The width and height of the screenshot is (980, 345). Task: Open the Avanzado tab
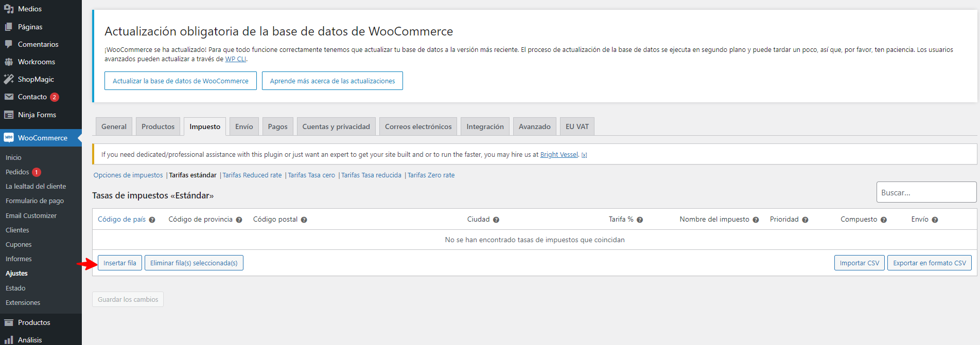tap(534, 126)
